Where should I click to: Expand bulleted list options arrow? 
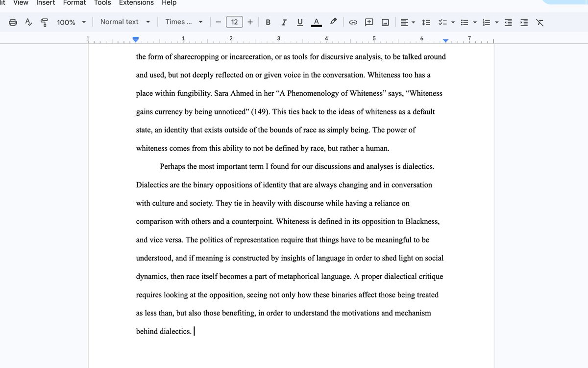point(475,22)
